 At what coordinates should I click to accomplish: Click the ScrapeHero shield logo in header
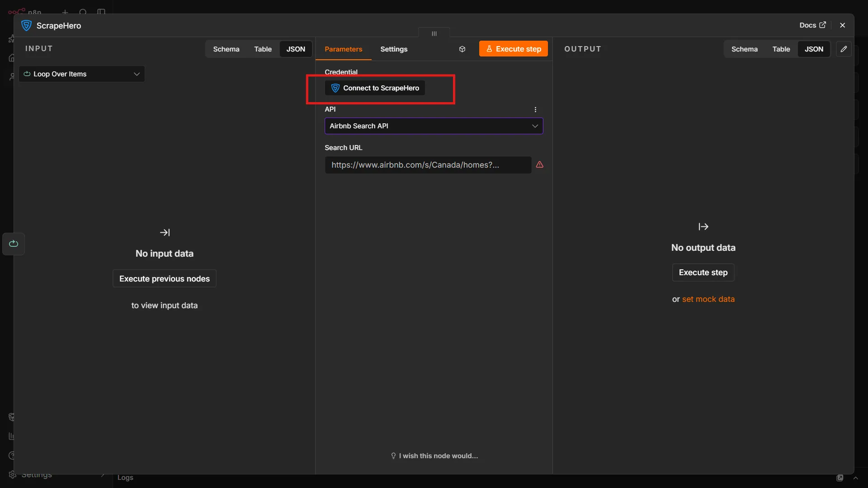(27, 26)
